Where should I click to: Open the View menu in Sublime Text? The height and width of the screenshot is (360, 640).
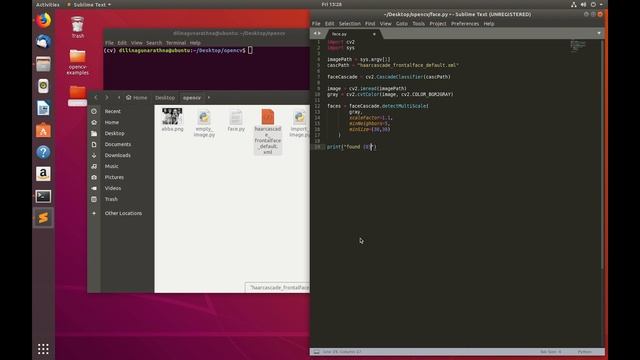coord(385,24)
